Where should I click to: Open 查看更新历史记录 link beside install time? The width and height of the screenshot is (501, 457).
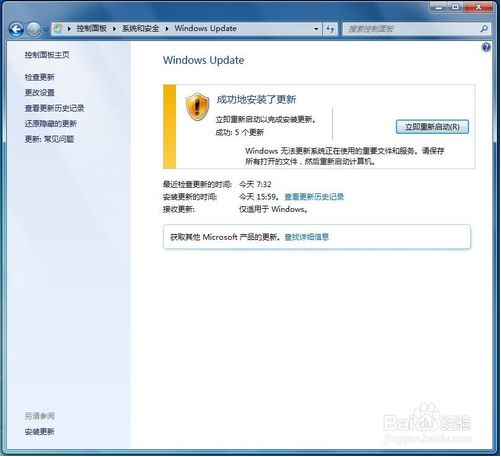(314, 197)
